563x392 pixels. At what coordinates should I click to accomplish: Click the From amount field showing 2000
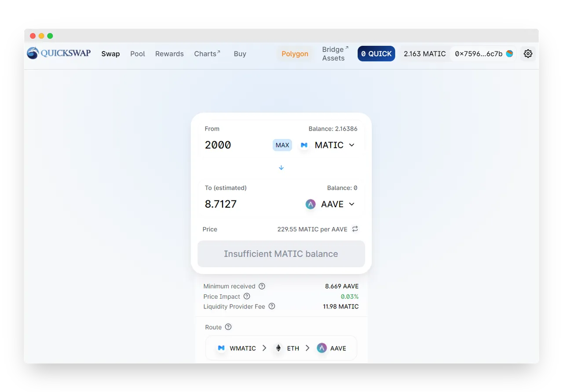(x=218, y=145)
